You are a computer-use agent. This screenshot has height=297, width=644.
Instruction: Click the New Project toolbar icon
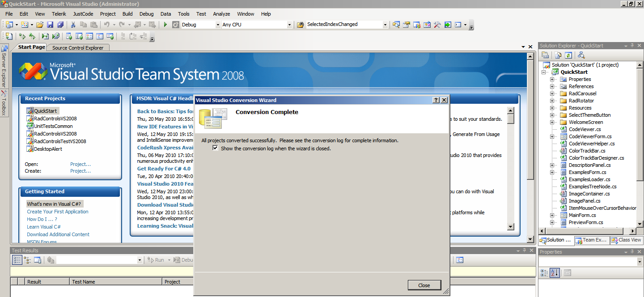pos(9,25)
